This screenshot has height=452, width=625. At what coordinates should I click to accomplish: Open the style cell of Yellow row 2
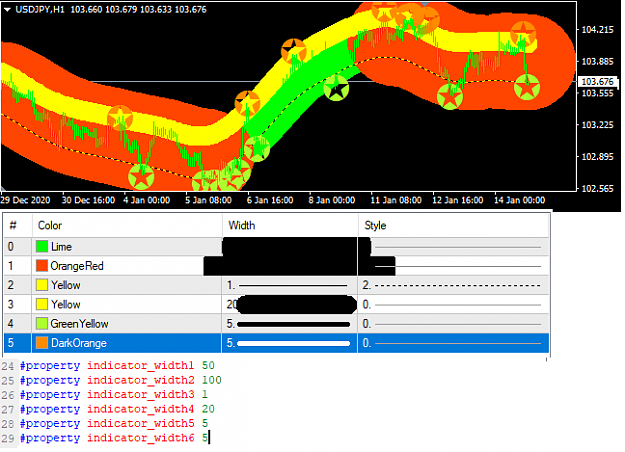454,285
